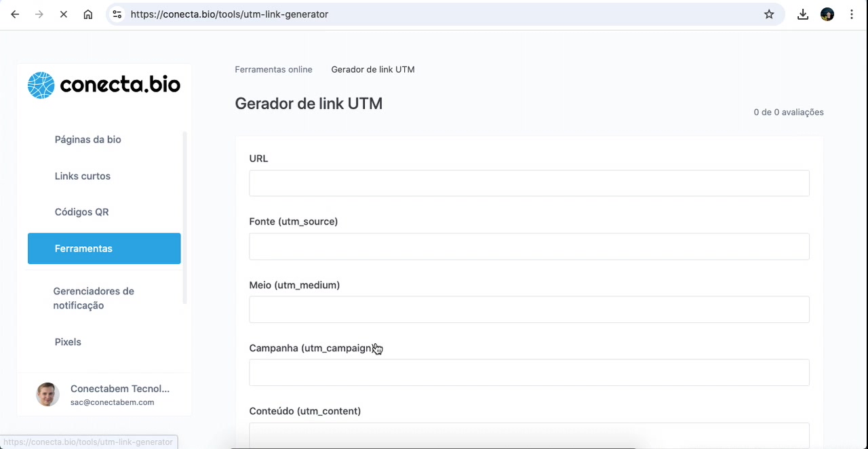Image resolution: width=868 pixels, height=449 pixels.
Task: Click inside the URL input field
Action: (529, 183)
